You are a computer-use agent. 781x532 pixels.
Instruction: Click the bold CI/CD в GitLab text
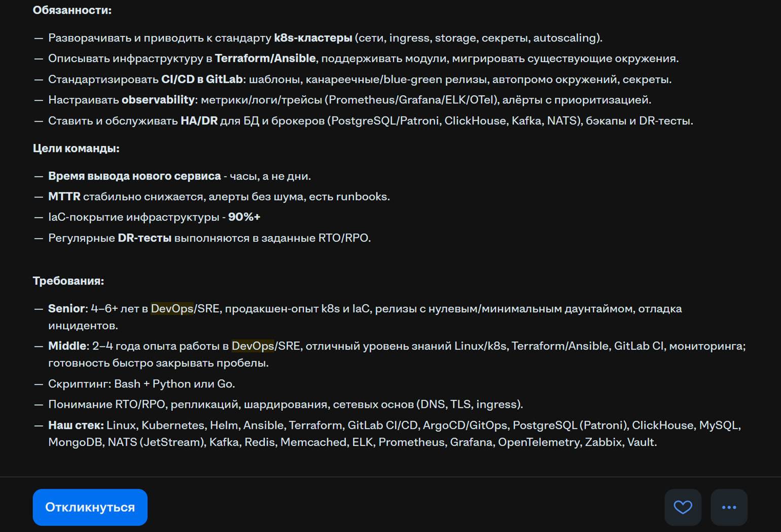coord(202,79)
